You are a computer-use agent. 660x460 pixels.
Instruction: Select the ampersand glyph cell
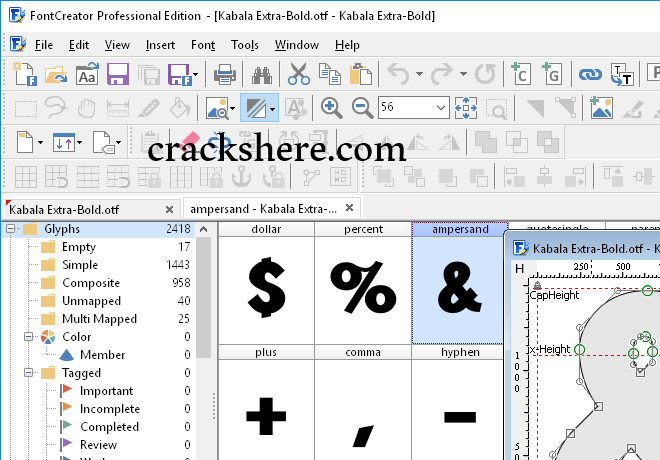coord(458,283)
